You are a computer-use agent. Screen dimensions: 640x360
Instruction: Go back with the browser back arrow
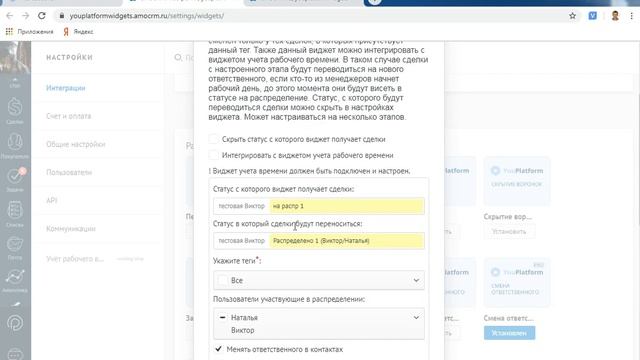(x=9, y=16)
